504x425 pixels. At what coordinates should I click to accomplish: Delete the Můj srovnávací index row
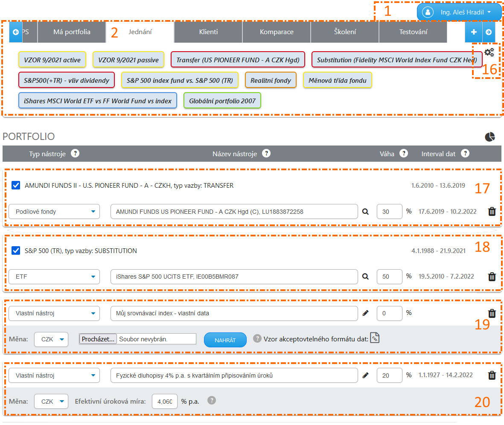tap(492, 313)
